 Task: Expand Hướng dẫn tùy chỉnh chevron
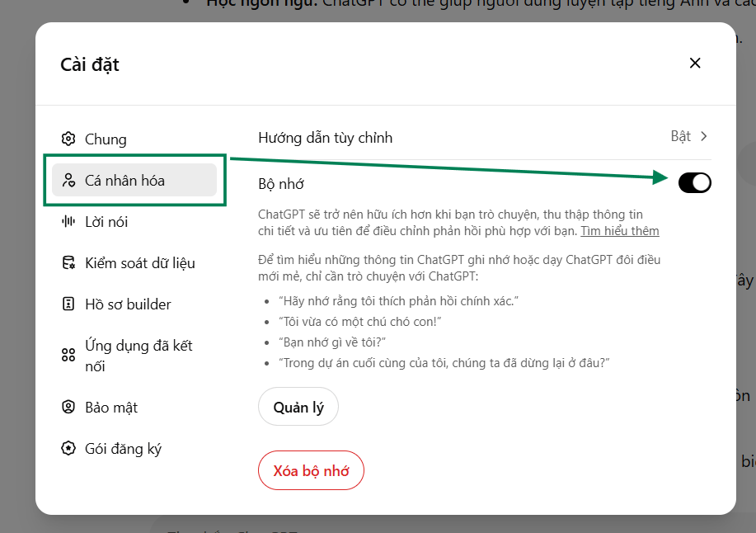(704, 136)
